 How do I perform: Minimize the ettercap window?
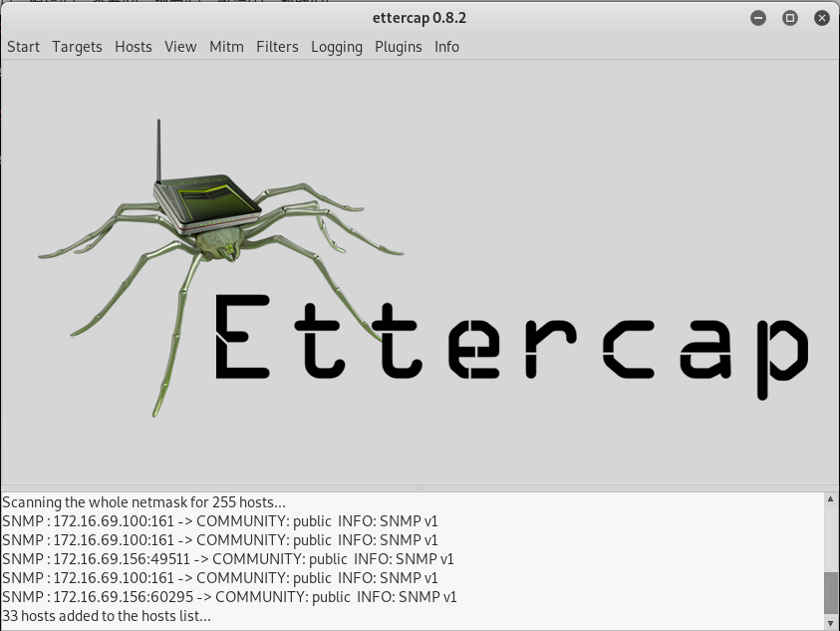point(758,18)
